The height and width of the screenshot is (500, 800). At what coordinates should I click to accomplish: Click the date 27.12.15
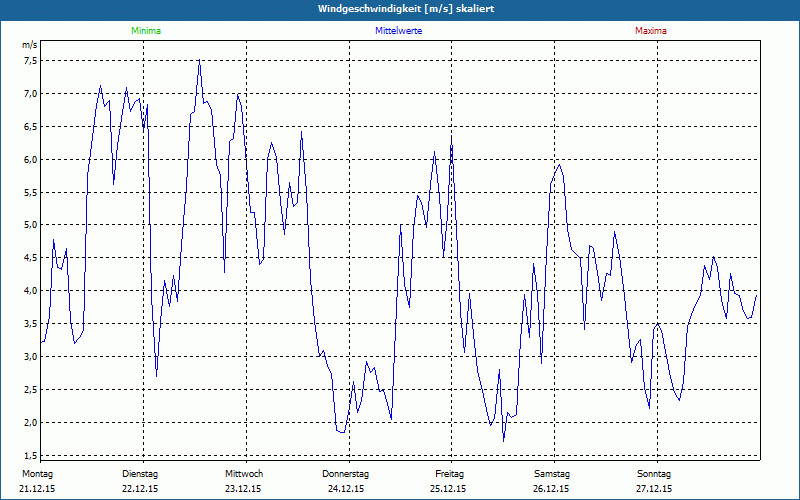654,489
